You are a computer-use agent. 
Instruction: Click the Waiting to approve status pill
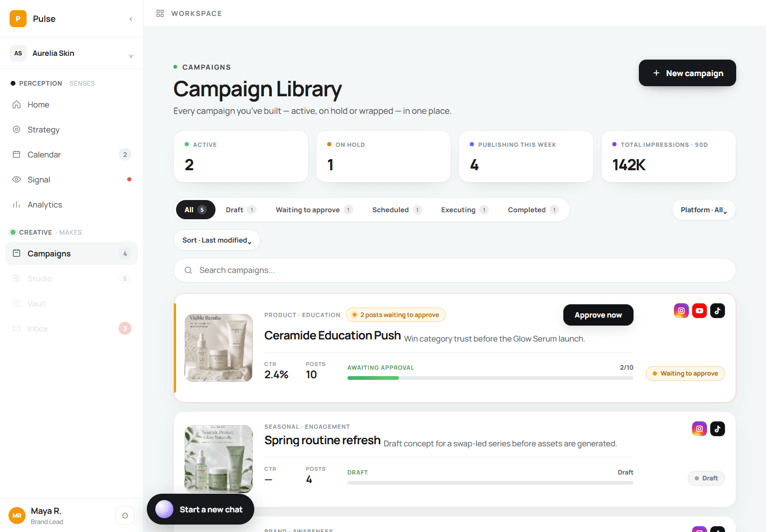coord(685,373)
